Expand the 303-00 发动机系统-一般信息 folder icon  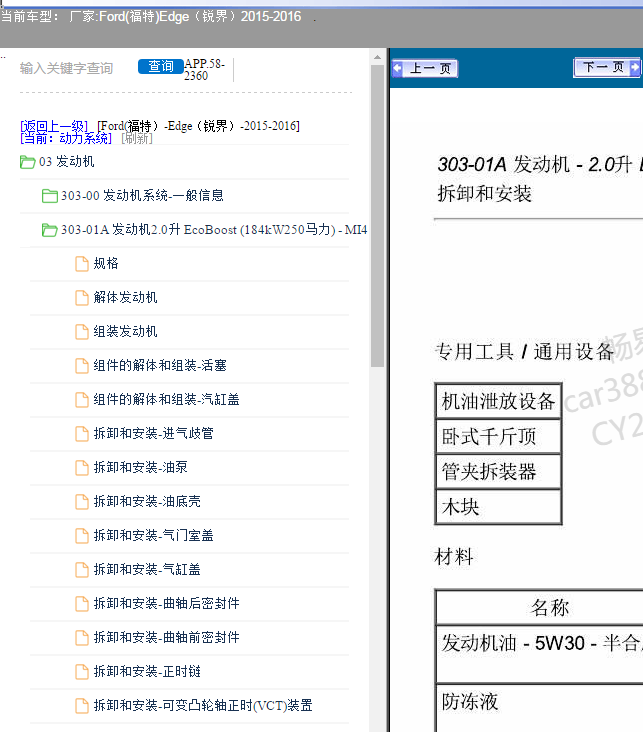coord(49,196)
